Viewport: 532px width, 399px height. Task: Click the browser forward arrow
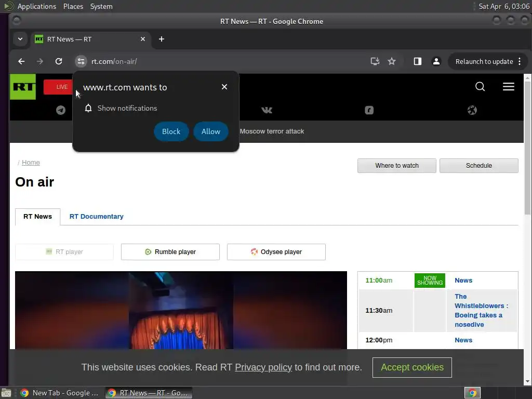40,61
